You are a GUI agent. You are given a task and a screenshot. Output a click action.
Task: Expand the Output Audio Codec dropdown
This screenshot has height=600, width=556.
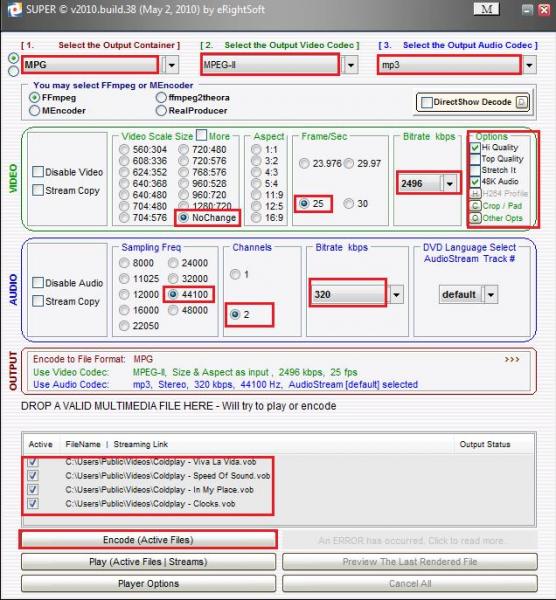(x=529, y=65)
